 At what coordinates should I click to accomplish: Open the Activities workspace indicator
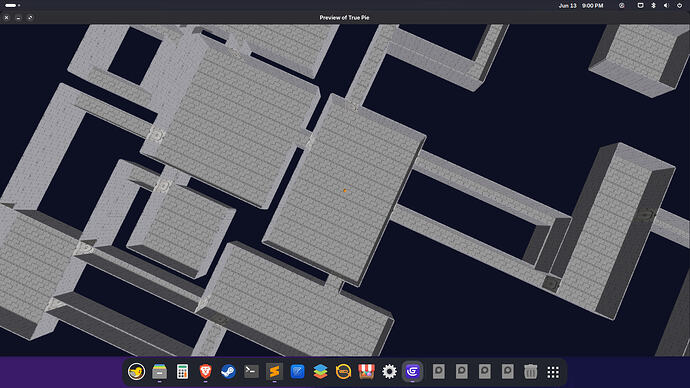[12, 5]
